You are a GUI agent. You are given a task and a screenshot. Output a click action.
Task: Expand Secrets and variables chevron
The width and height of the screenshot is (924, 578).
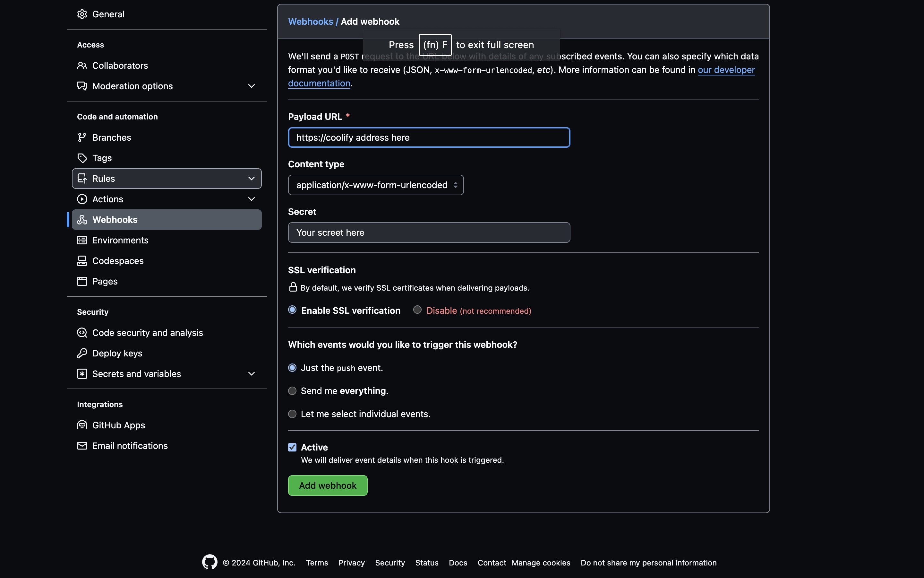tap(251, 374)
